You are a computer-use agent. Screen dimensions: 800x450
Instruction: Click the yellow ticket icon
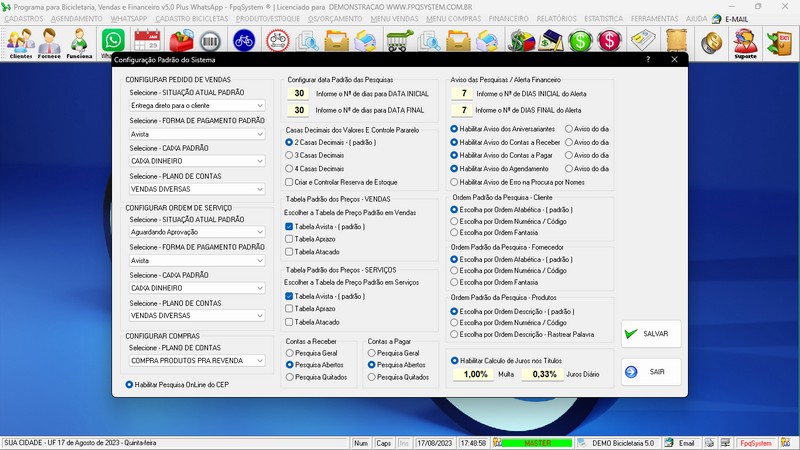[x=643, y=41]
